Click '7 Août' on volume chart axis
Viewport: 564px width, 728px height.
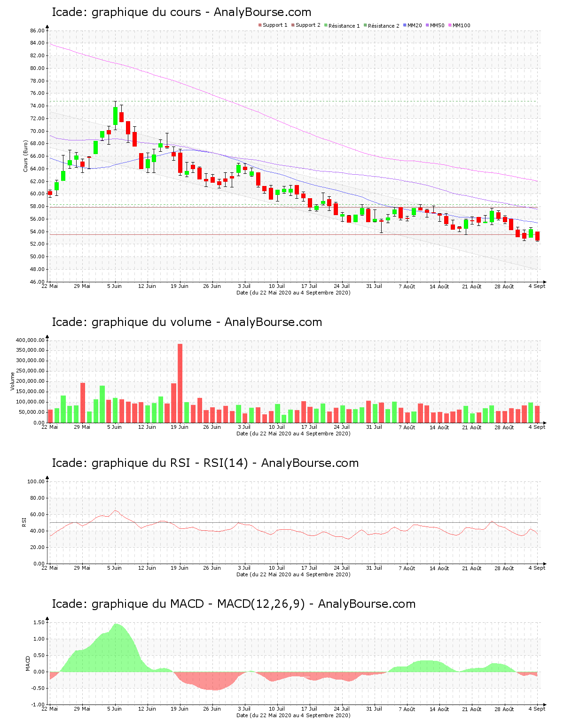(x=407, y=427)
